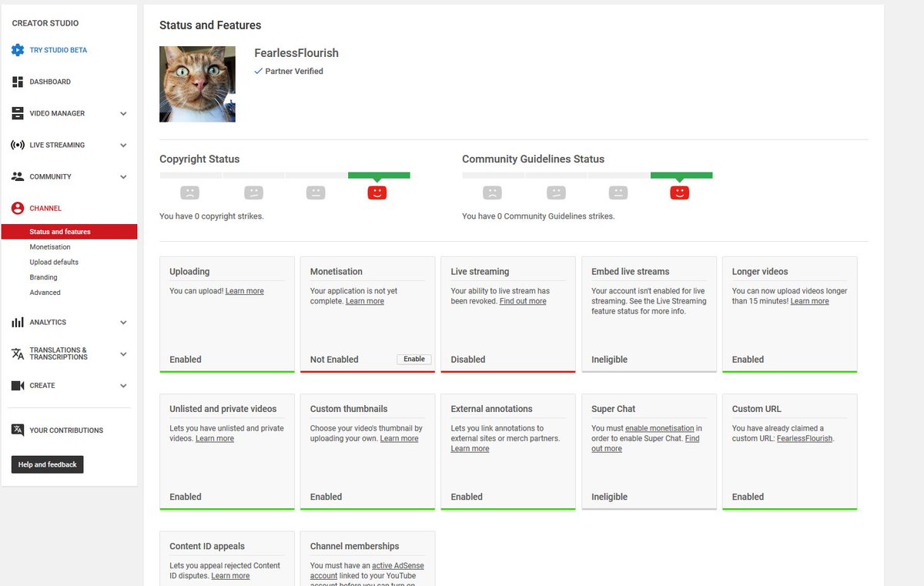Viewport: 924px width, 586px height.
Task: Expand the Community section
Action: 123,177
